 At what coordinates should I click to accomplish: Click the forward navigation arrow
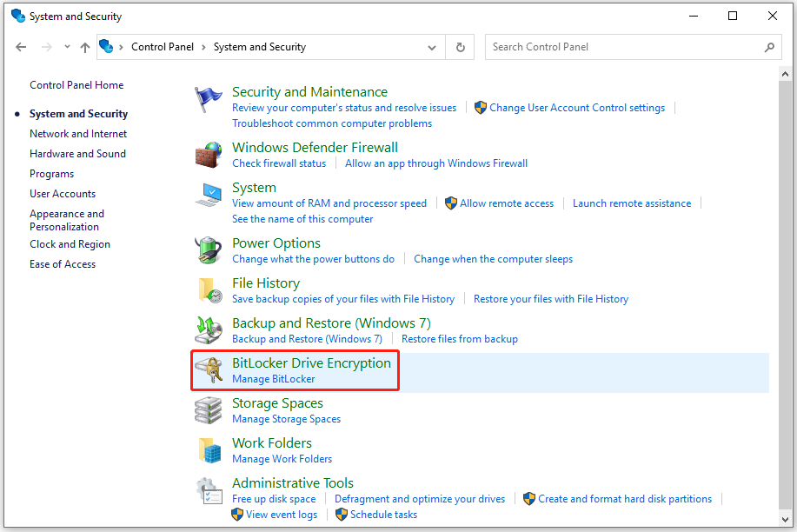[x=47, y=47]
